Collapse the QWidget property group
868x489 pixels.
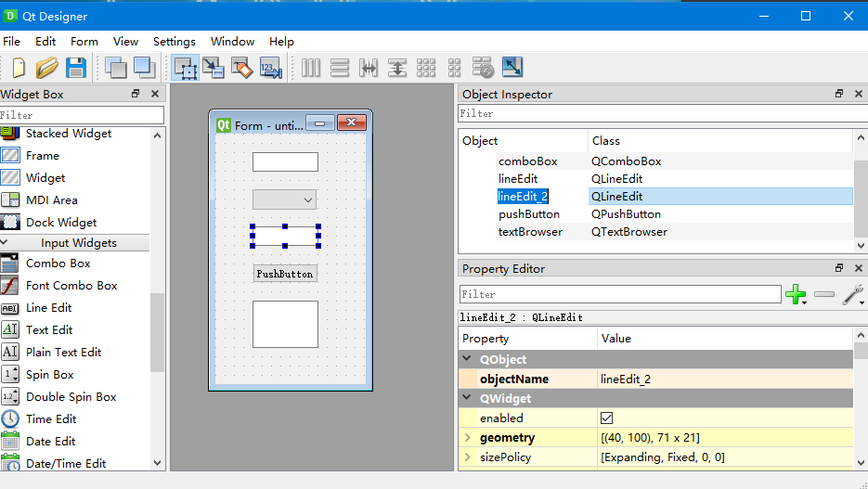[x=467, y=398]
